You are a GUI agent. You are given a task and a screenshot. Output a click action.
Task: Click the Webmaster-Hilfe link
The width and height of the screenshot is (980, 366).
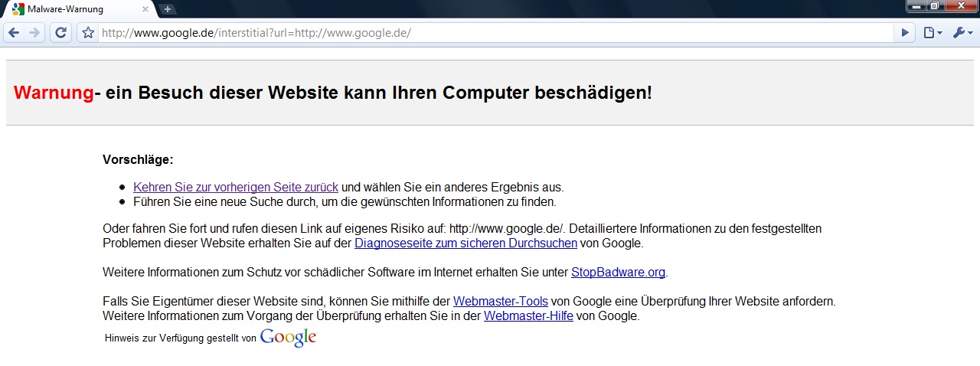pos(528,315)
